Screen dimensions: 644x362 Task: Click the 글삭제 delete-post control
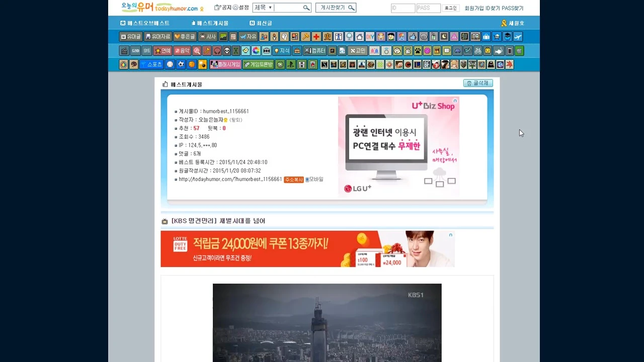point(477,83)
